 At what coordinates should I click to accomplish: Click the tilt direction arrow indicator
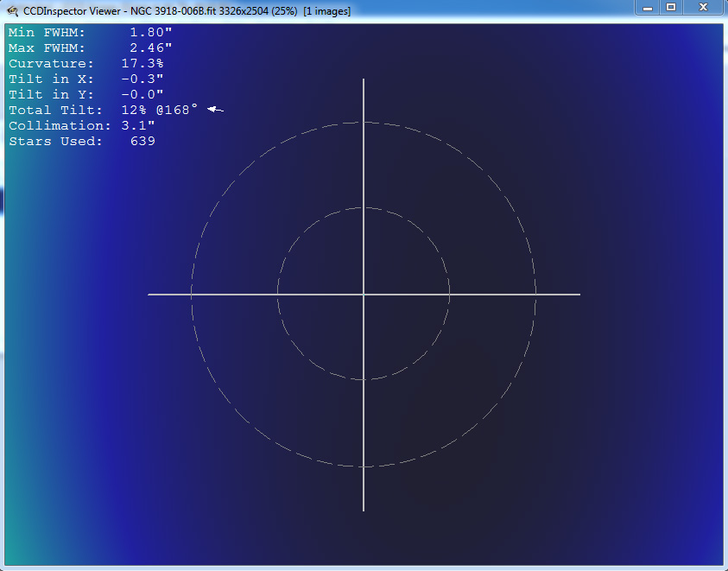[x=215, y=110]
